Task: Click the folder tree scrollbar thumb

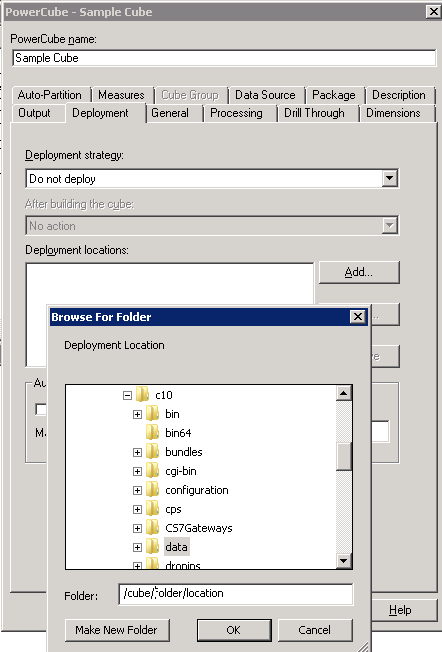Action: (343, 457)
